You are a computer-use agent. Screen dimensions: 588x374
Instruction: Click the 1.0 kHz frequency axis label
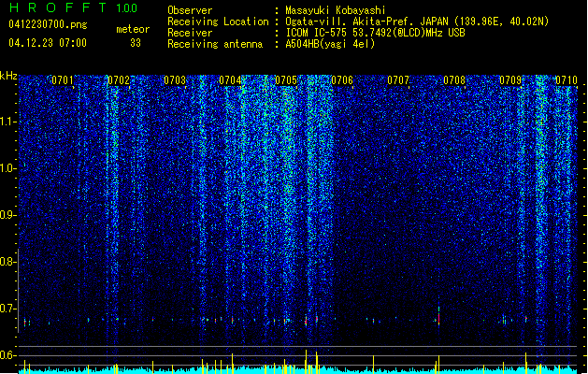8,168
